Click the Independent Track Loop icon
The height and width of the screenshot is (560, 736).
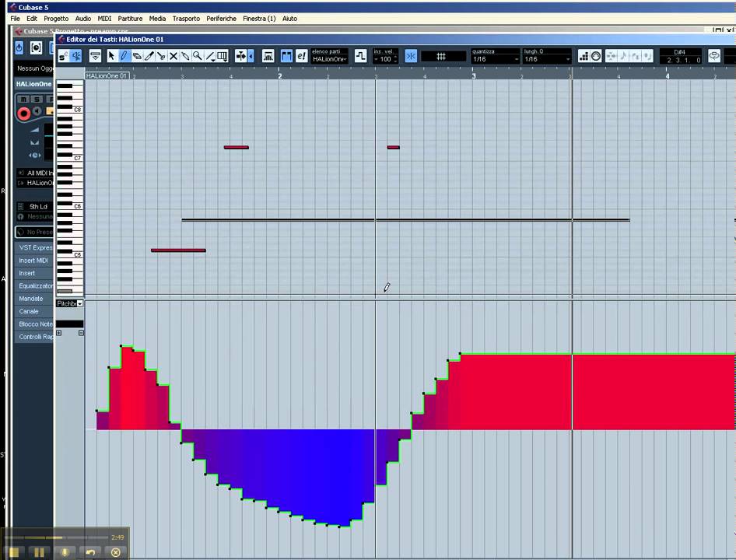coord(360,56)
